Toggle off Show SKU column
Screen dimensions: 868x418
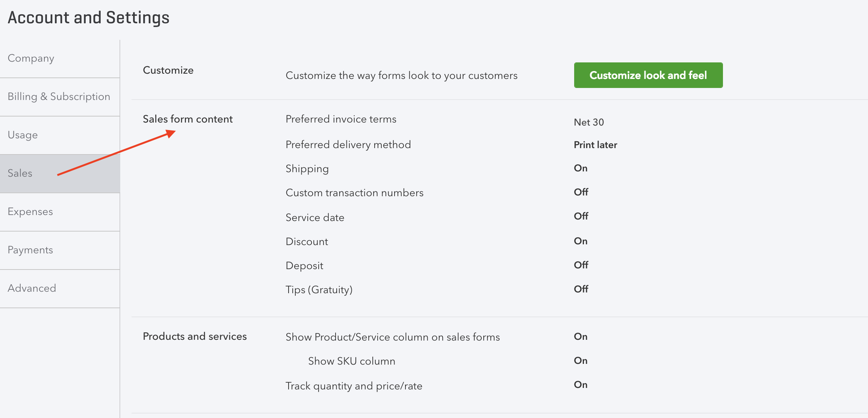click(581, 360)
